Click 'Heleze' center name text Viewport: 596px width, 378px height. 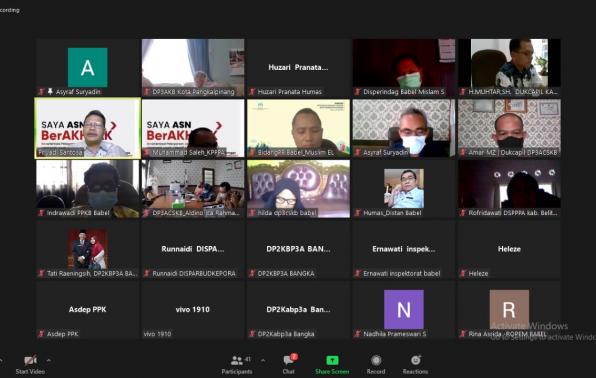(x=509, y=249)
